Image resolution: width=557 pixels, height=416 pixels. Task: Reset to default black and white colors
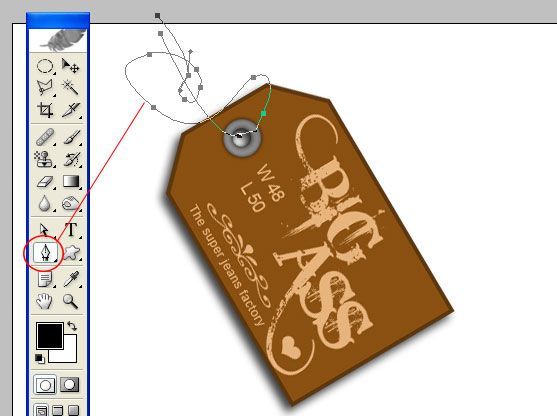point(40,358)
